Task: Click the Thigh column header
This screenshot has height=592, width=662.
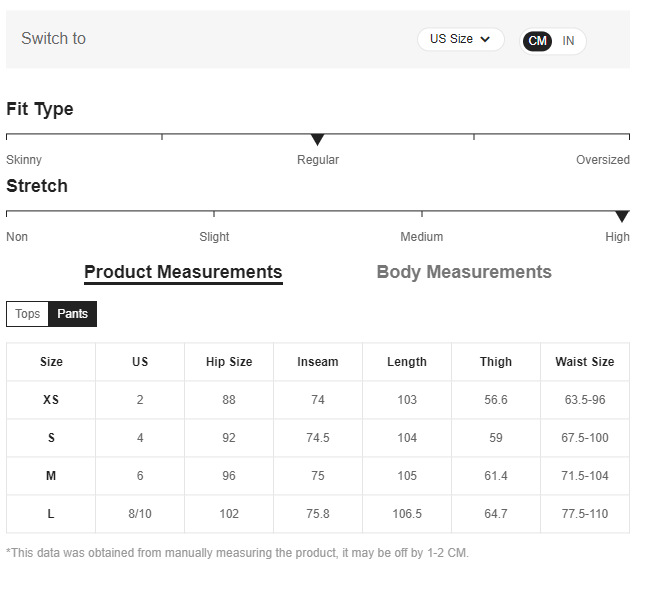Action: 496,362
